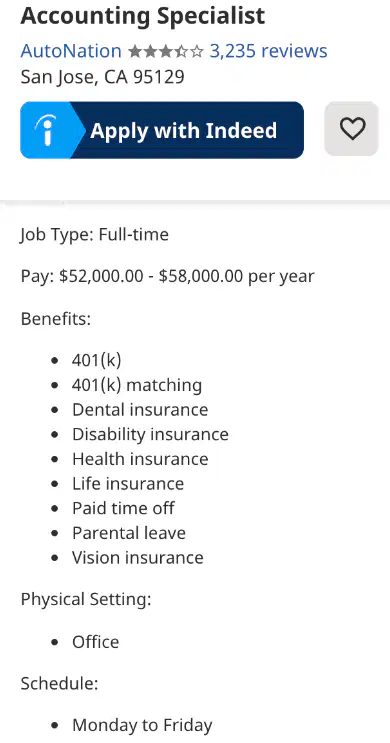390x743 pixels.
Task: Click the Health insurance list item
Action: [140, 459]
